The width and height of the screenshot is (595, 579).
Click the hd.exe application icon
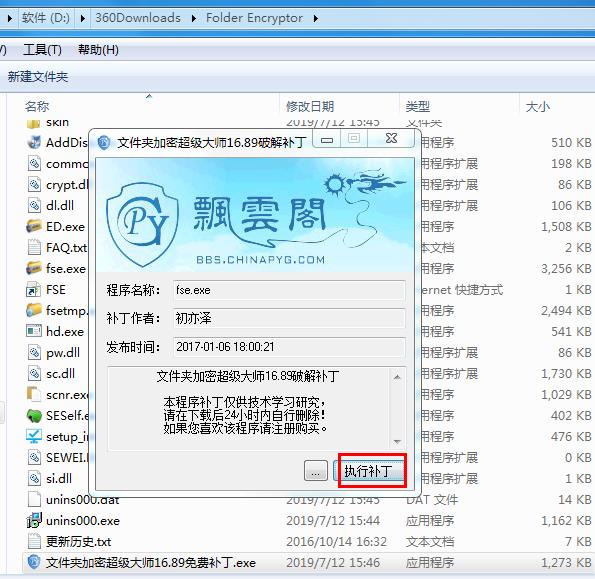coord(34,331)
